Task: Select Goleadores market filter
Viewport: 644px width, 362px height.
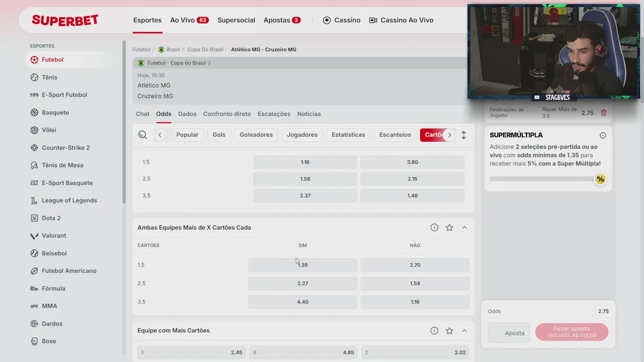Action: [x=256, y=135]
